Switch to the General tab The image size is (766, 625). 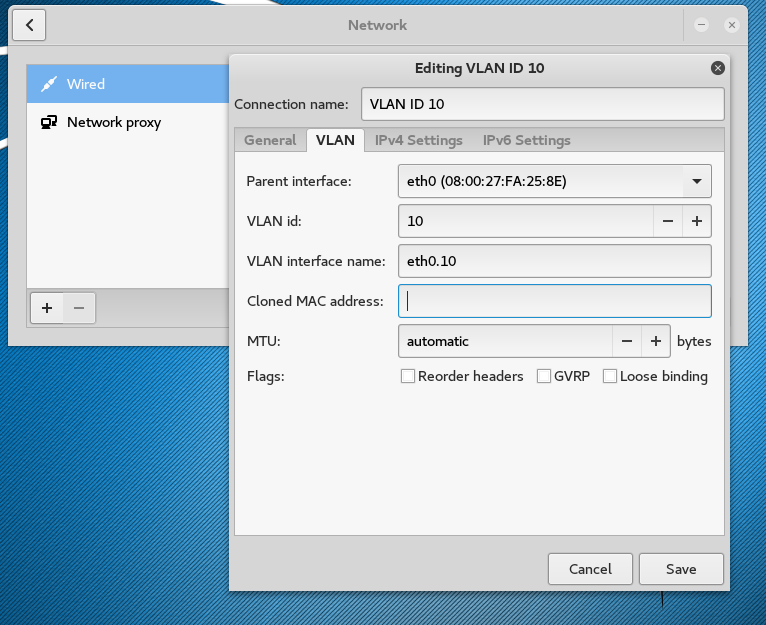tap(270, 140)
